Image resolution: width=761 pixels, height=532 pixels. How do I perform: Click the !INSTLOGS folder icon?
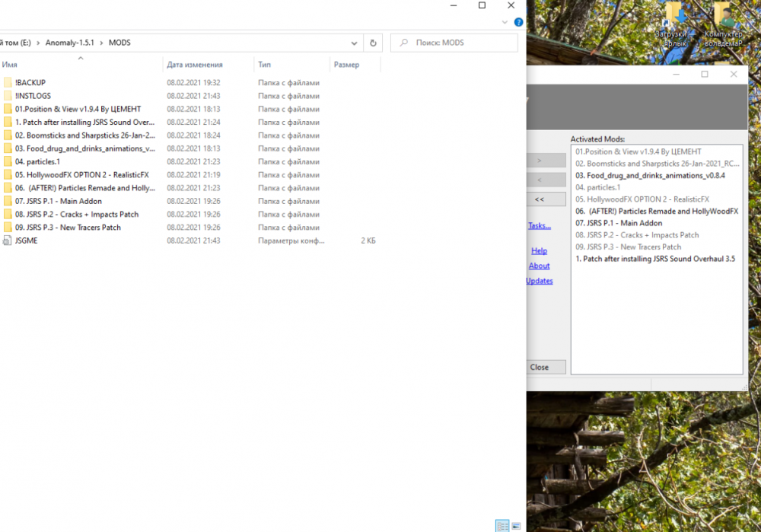[x=8, y=96]
